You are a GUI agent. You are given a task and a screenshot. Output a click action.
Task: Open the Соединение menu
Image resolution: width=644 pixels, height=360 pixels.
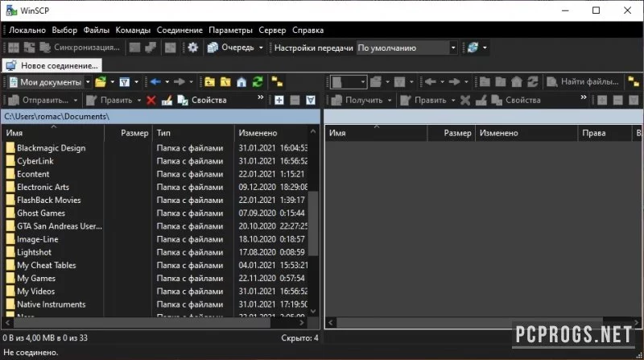click(180, 30)
